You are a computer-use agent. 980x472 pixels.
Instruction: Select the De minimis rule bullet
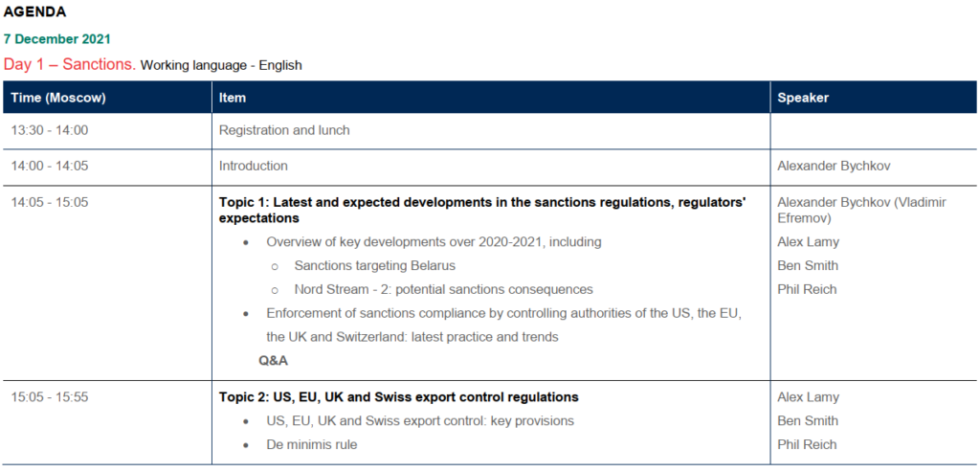click(312, 444)
